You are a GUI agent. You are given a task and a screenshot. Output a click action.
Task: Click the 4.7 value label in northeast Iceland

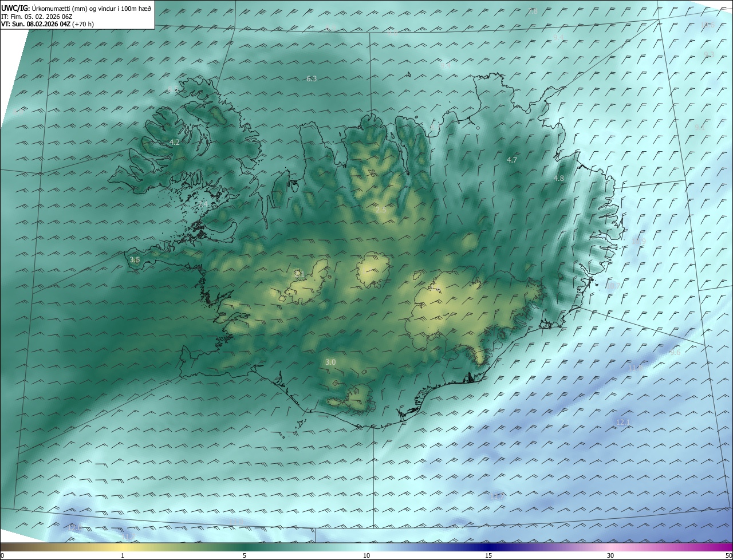[x=512, y=160]
